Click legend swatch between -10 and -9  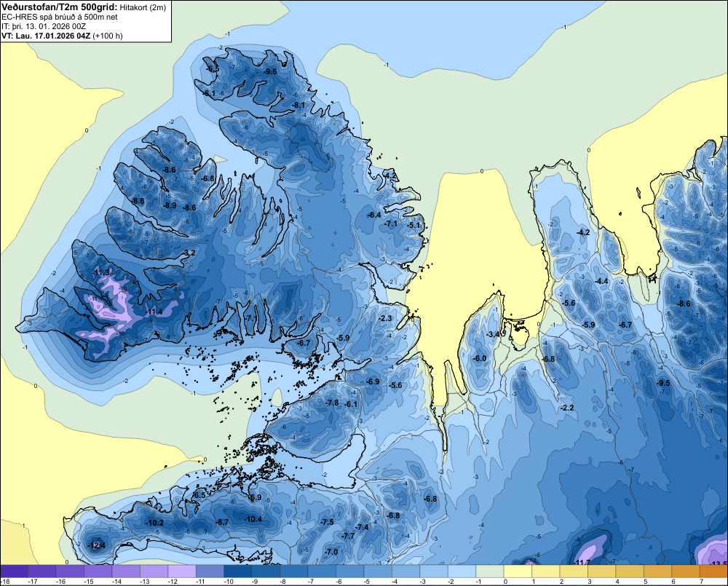238,571
